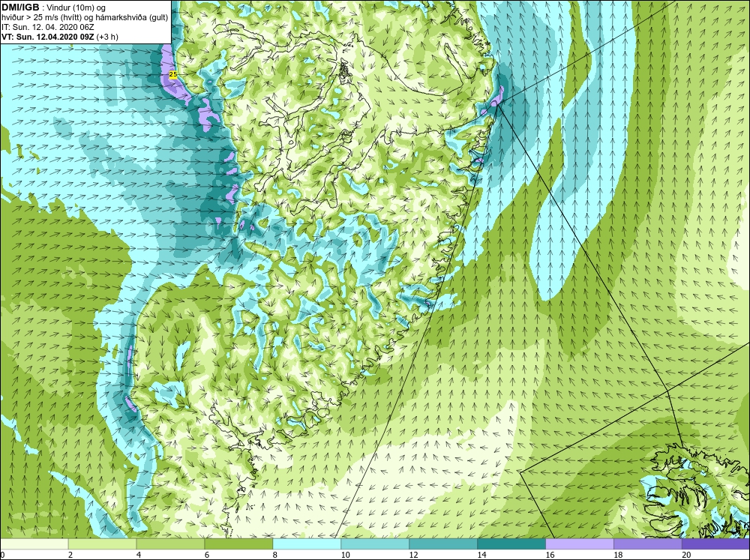750x560 pixels.
Task: Select the 0–2 m/s pale legend swatch
Action: [x=34, y=544]
